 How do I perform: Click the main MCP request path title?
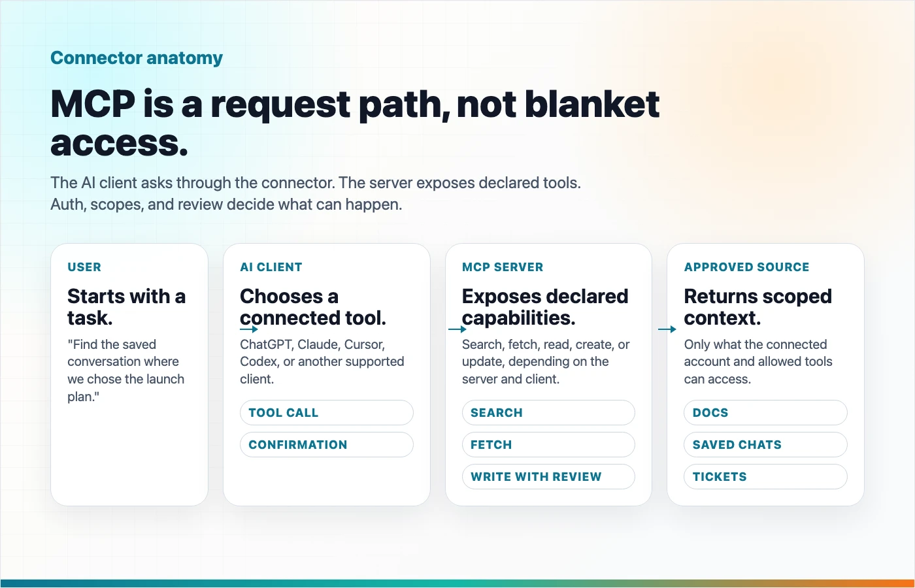[355, 123]
